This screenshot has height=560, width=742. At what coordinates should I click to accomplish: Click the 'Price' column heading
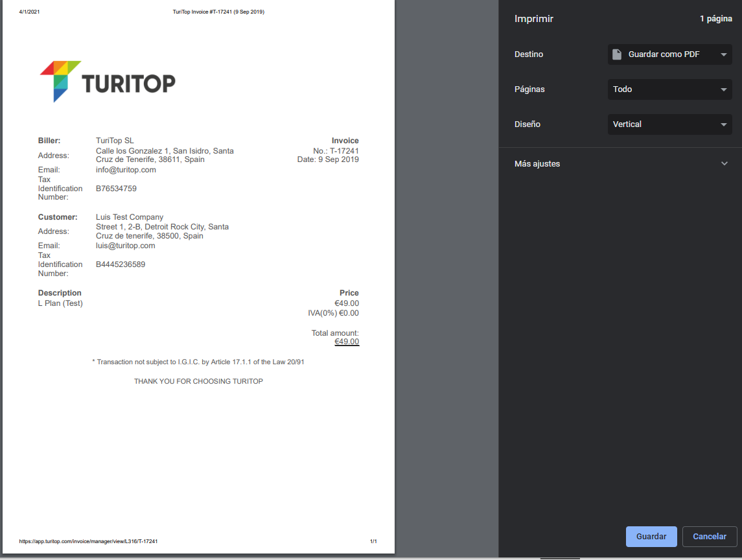pyautogui.click(x=349, y=293)
